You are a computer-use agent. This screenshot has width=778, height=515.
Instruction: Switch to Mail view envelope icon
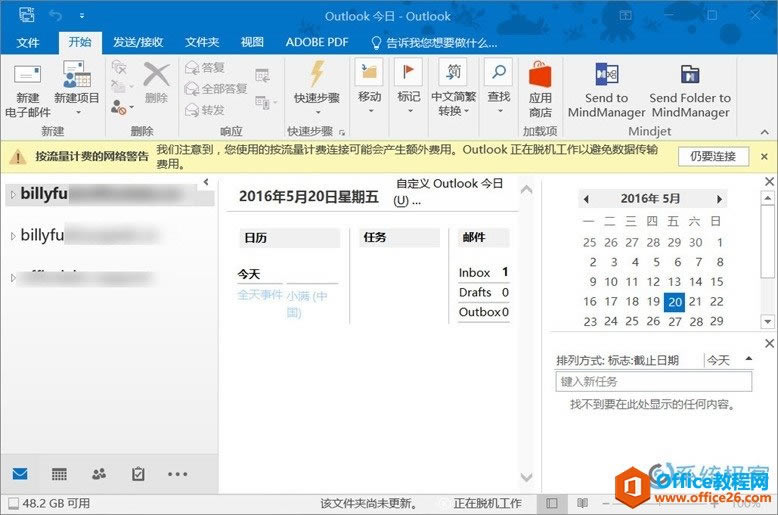tap(20, 474)
